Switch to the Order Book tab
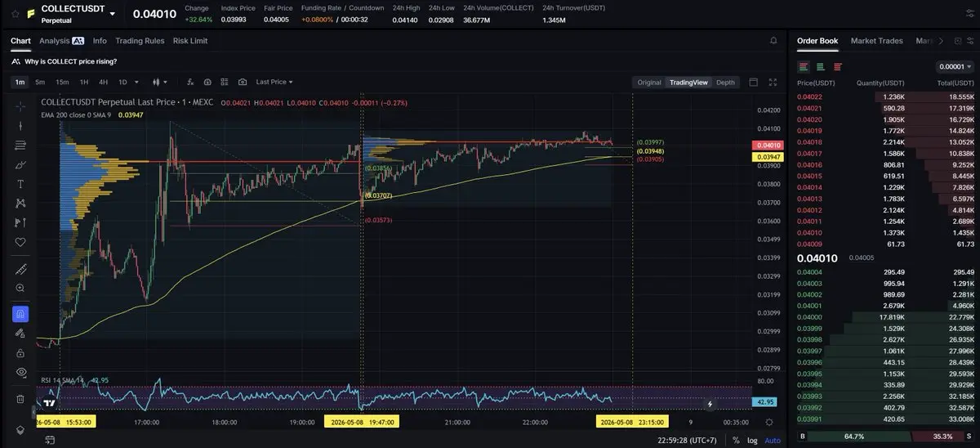The image size is (980, 448). pos(817,41)
